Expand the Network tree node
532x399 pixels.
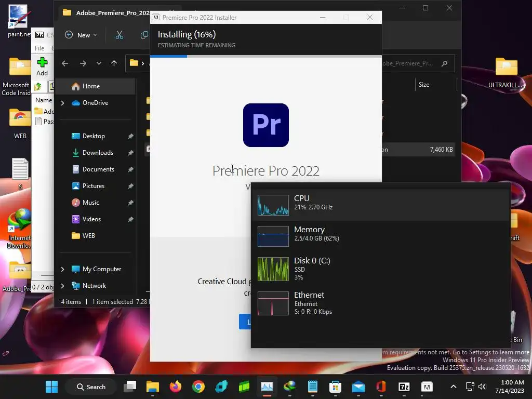point(63,286)
